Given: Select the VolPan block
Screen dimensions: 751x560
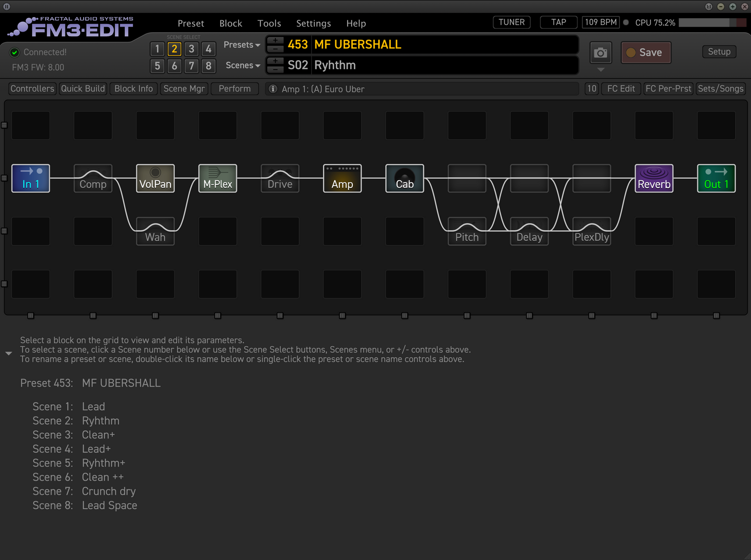Looking at the screenshot, I should [155, 178].
